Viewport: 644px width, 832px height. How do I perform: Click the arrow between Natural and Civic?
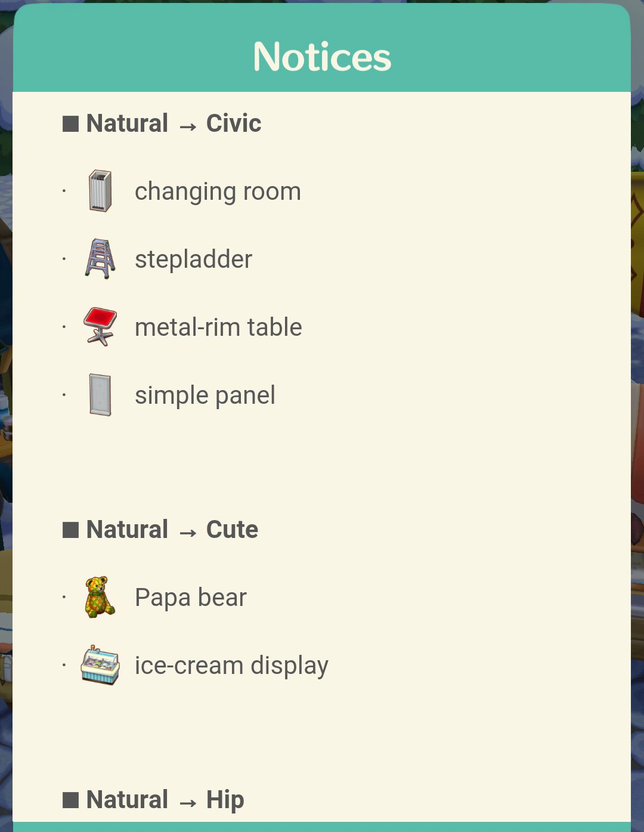pos(188,126)
